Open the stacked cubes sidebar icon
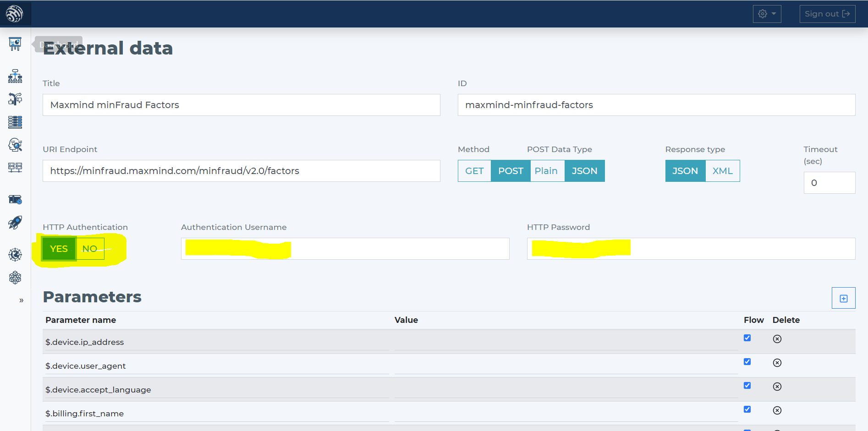 click(x=15, y=278)
